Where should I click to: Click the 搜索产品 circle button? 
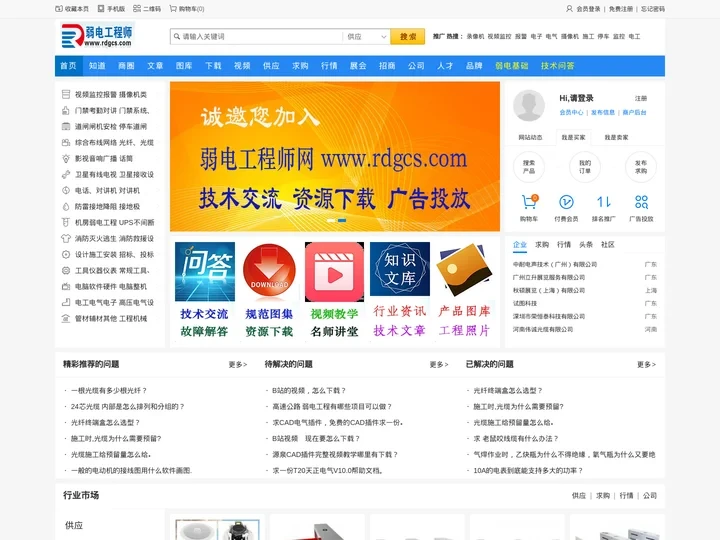pos(529,167)
